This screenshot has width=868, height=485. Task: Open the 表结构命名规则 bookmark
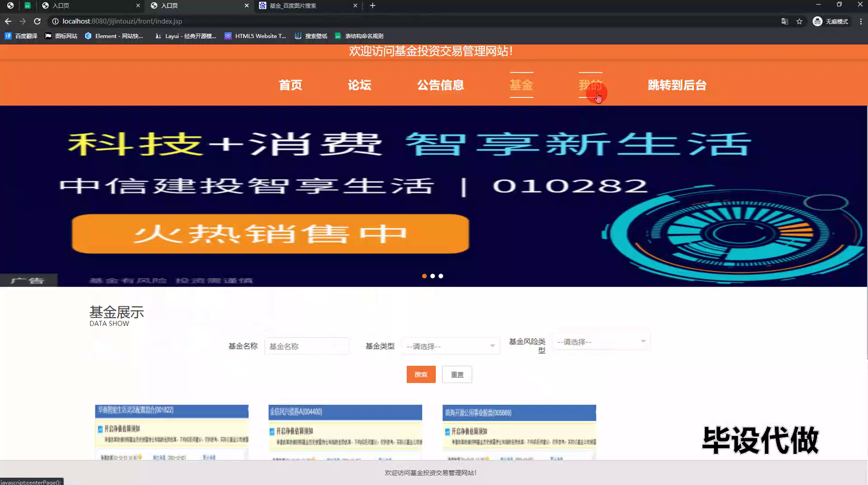point(359,36)
